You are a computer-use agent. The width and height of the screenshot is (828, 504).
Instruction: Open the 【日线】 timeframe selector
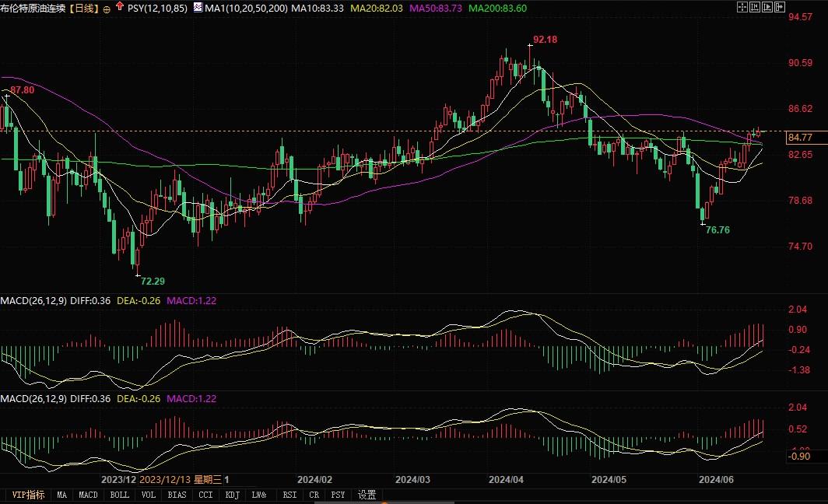[x=86, y=7]
